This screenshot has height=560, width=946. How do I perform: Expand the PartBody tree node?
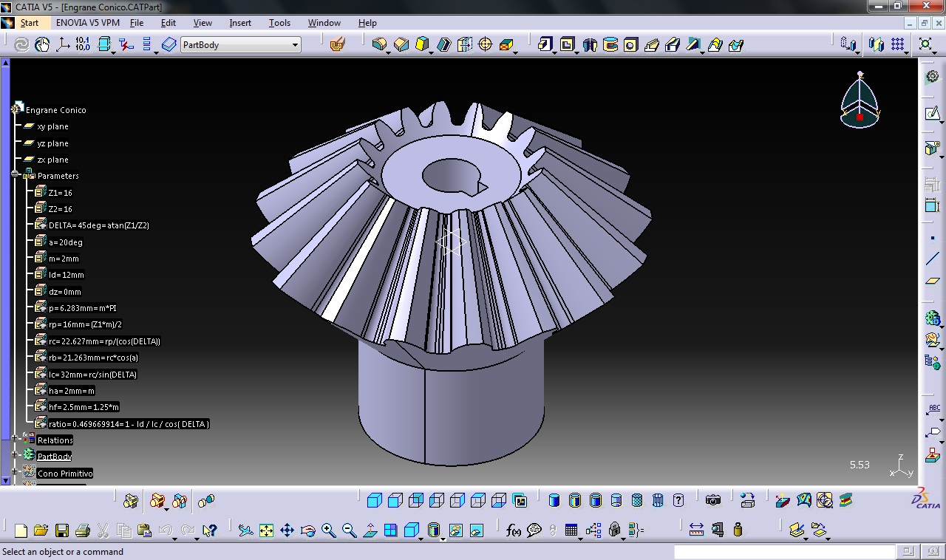15,455
